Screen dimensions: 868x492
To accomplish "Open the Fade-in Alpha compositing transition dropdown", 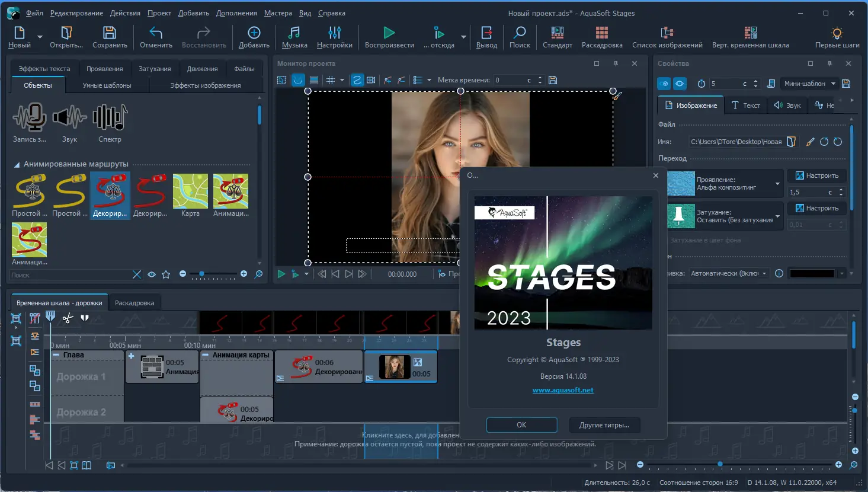I will click(777, 184).
